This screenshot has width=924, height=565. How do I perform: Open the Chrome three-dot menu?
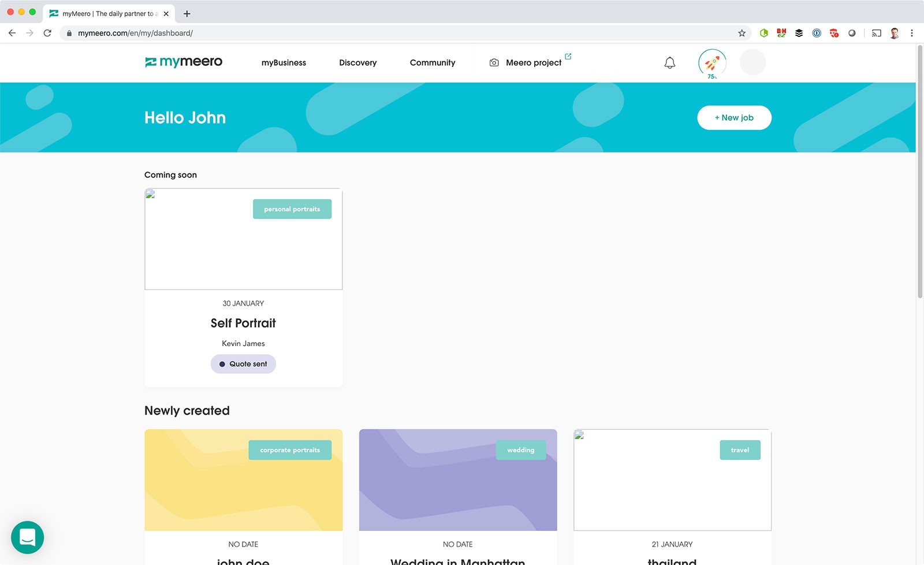pos(912,33)
